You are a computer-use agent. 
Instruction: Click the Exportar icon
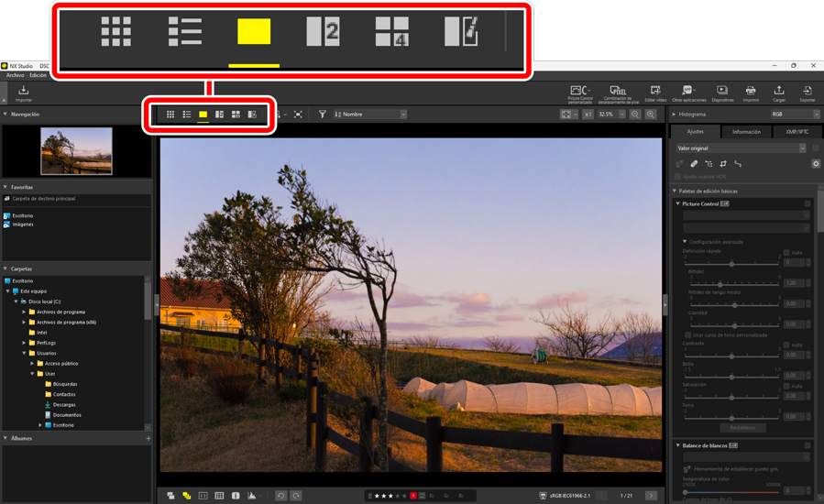[x=807, y=93]
